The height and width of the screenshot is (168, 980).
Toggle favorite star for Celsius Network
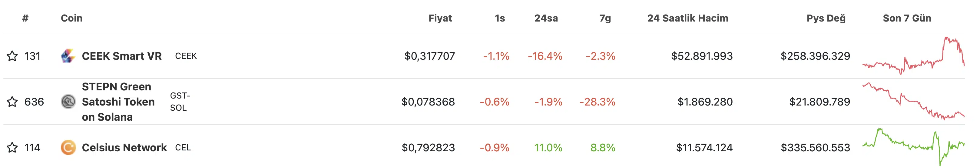click(12, 147)
